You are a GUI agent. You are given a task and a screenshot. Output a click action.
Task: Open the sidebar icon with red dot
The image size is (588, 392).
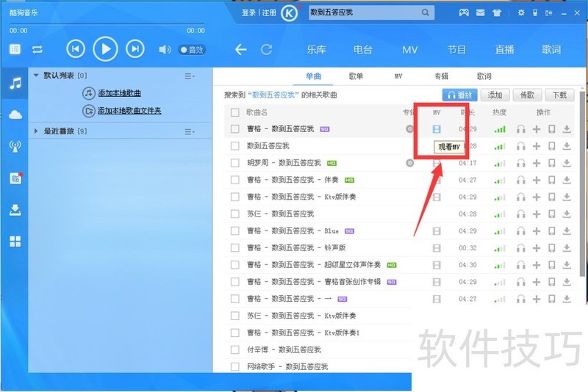15,178
